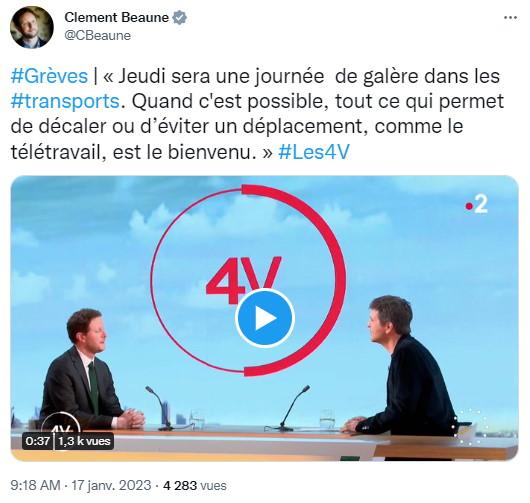Play the video with the blue play button
The height and width of the screenshot is (503, 530).
(265, 318)
